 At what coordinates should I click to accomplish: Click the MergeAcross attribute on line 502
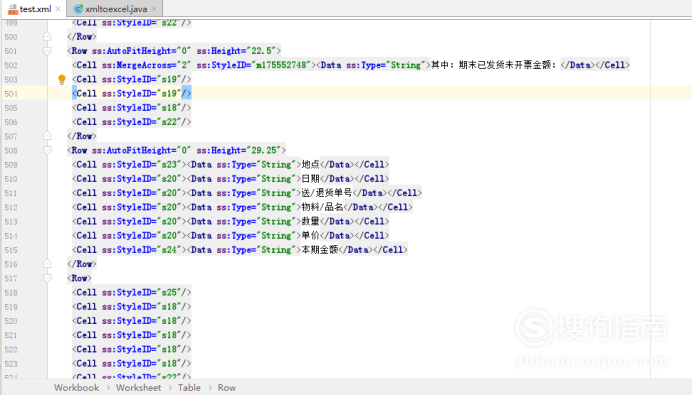point(146,65)
